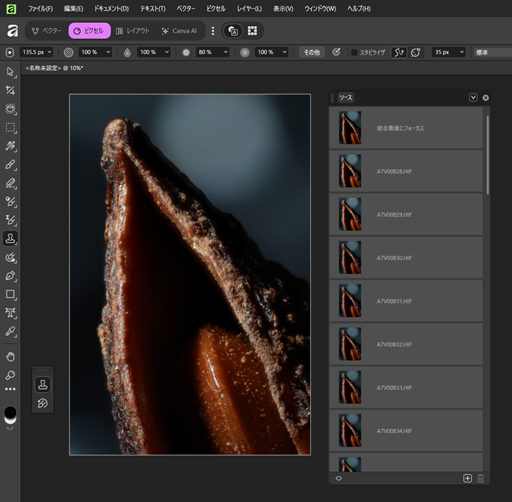Open the ピクセル menu in menu bar
The image size is (512, 502).
tap(216, 9)
